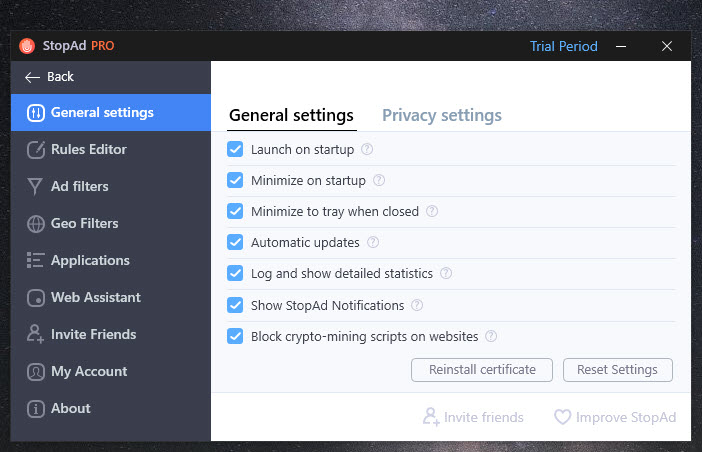The height and width of the screenshot is (452, 702).
Task: Show the About info page
Action: pyautogui.click(x=111, y=409)
